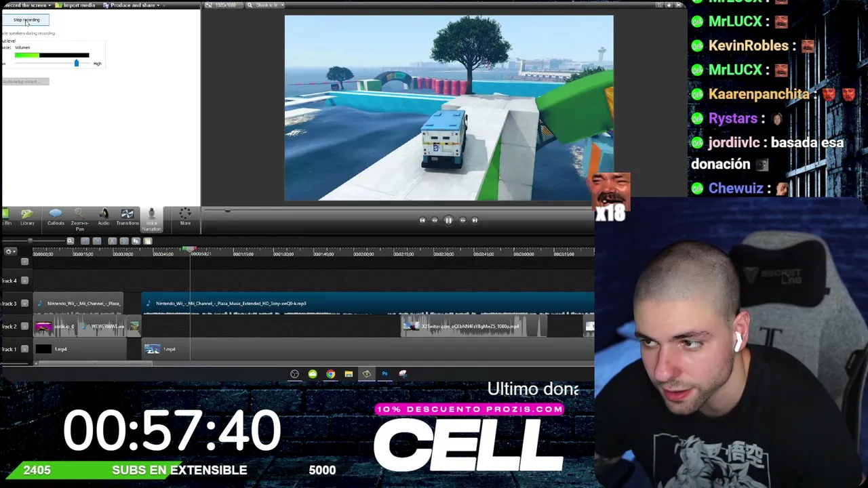Click the Stop recording button
Screen dimensions: 868x488
(x=26, y=20)
